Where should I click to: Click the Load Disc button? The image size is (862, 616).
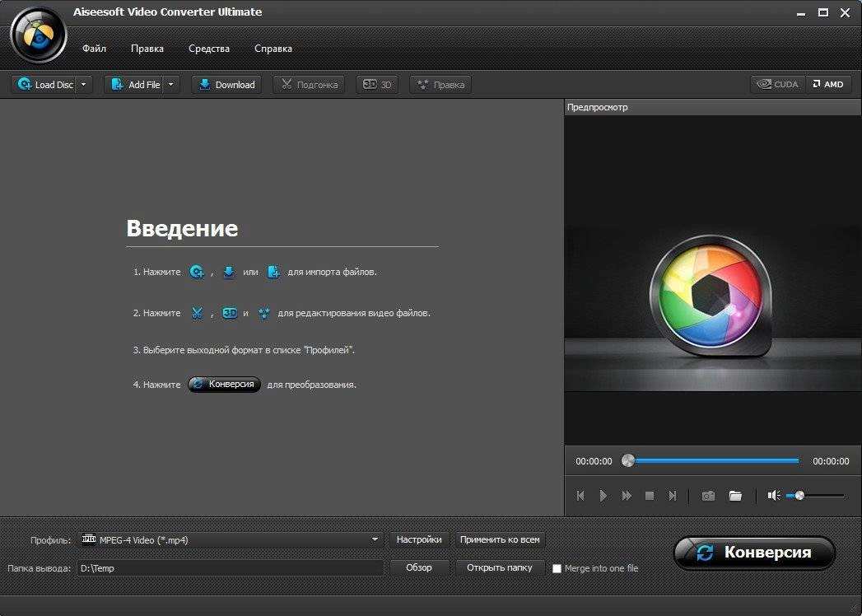coord(44,85)
